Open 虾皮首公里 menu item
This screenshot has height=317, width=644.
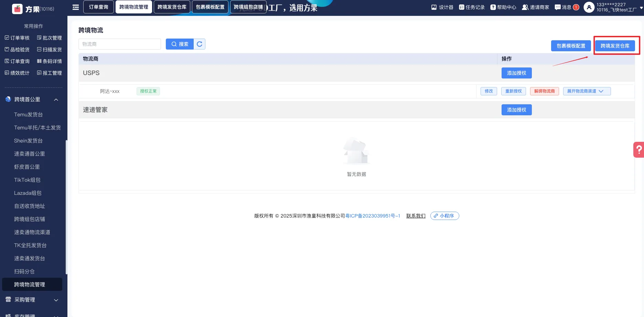27,167
